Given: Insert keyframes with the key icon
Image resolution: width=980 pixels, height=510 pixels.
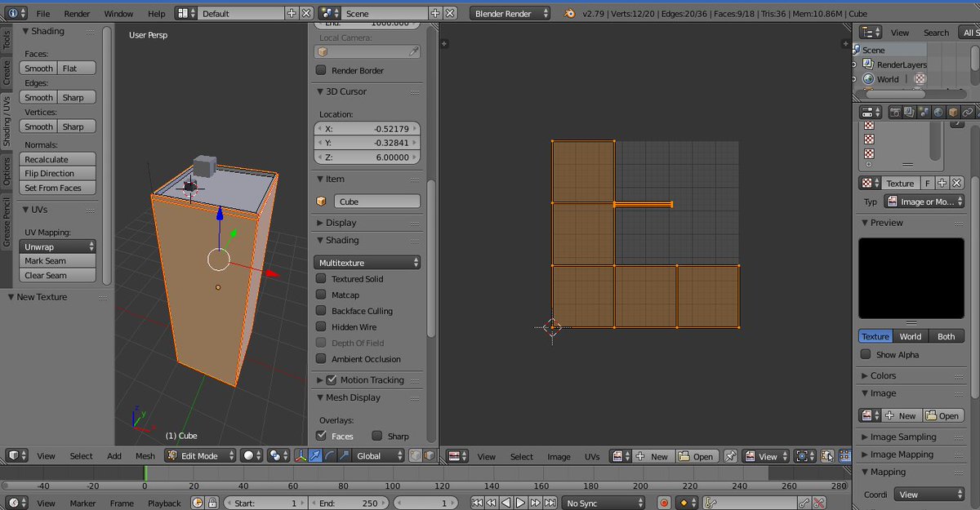Looking at the screenshot, I should pos(804,503).
